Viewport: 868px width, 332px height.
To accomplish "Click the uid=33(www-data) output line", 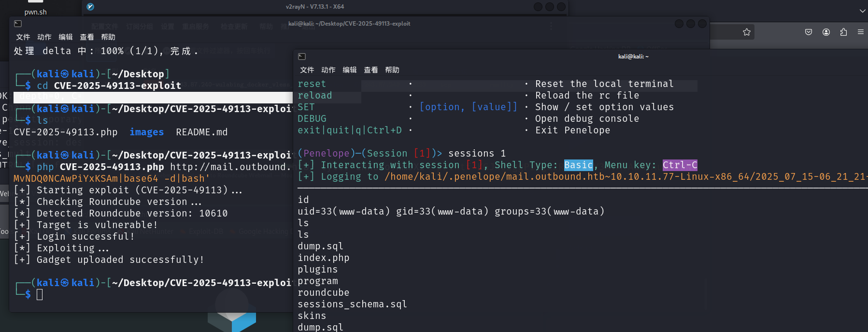I will [451, 212].
